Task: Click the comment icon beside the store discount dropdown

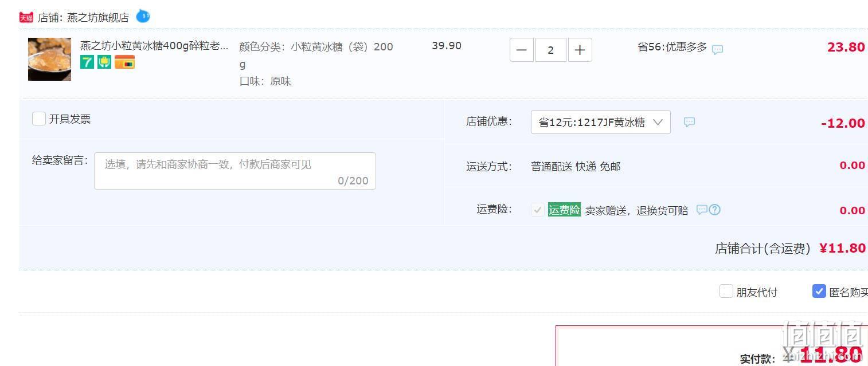Action: pyautogui.click(x=689, y=122)
